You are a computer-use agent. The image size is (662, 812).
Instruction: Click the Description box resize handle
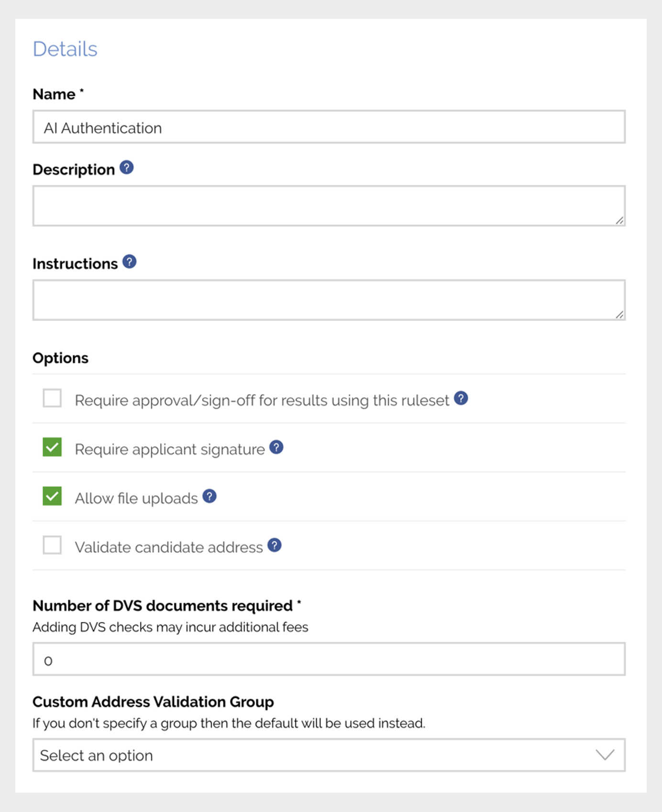(619, 220)
